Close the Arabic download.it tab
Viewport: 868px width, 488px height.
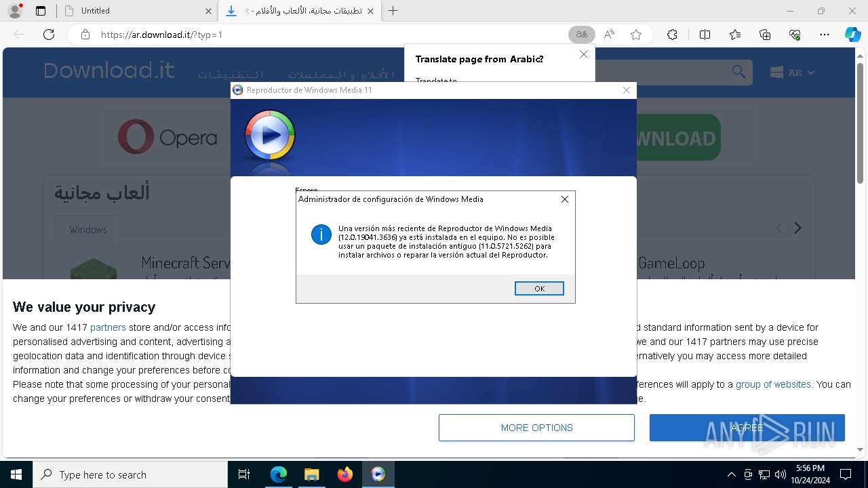[370, 11]
